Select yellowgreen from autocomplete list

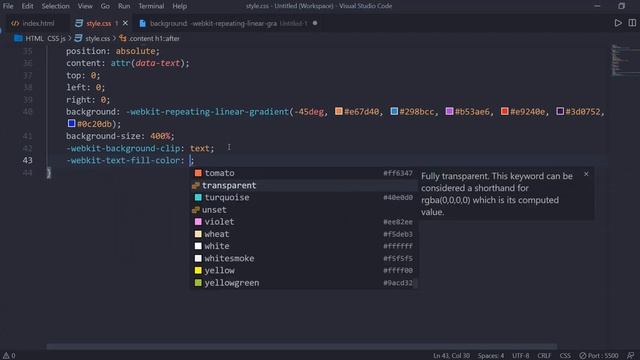point(304,283)
